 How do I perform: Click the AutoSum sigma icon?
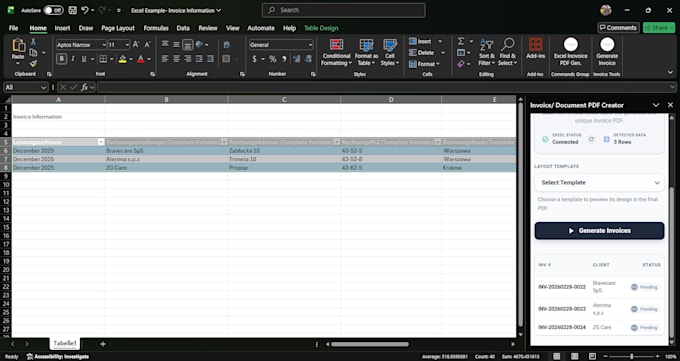tap(461, 41)
